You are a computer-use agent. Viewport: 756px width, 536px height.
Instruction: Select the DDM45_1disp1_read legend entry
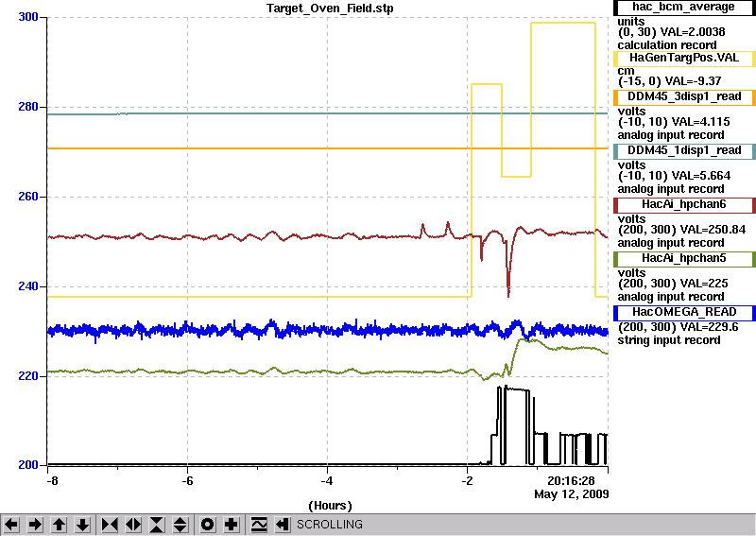coord(684,151)
